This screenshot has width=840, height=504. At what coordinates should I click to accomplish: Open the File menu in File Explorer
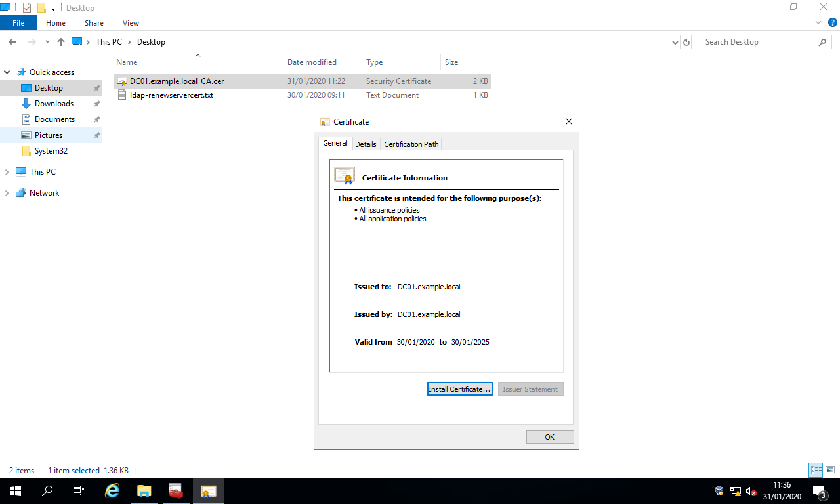point(18,22)
